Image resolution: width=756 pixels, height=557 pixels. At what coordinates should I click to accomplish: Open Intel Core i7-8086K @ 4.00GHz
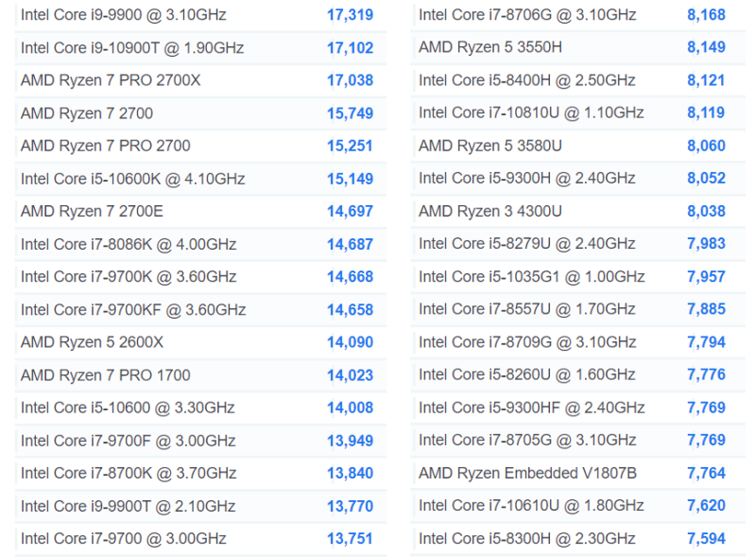point(129,244)
